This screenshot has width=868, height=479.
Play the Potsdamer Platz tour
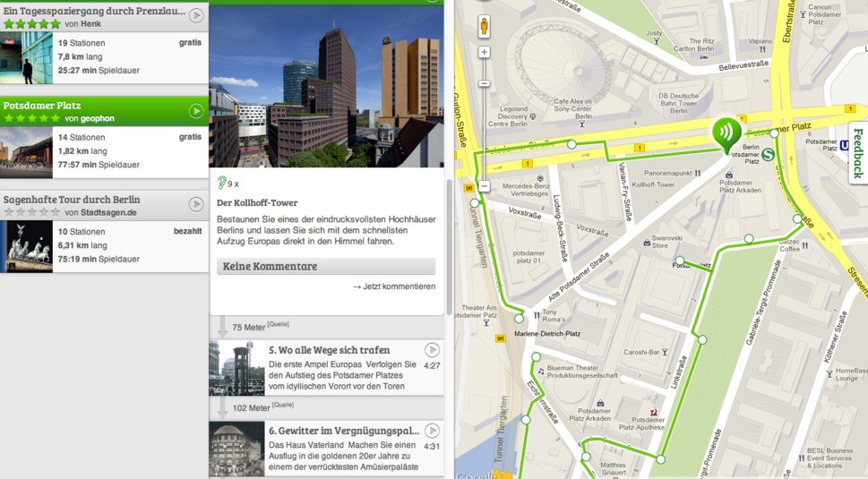(x=196, y=111)
